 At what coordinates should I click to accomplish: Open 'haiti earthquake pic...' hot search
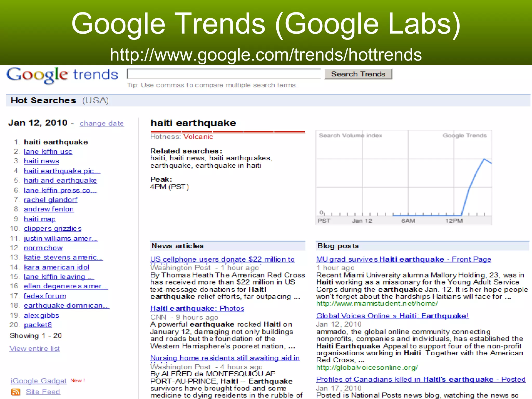62,171
